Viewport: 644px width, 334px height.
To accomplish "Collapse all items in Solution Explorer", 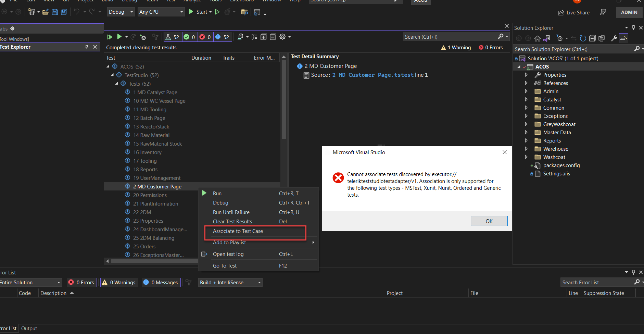I will coord(592,38).
